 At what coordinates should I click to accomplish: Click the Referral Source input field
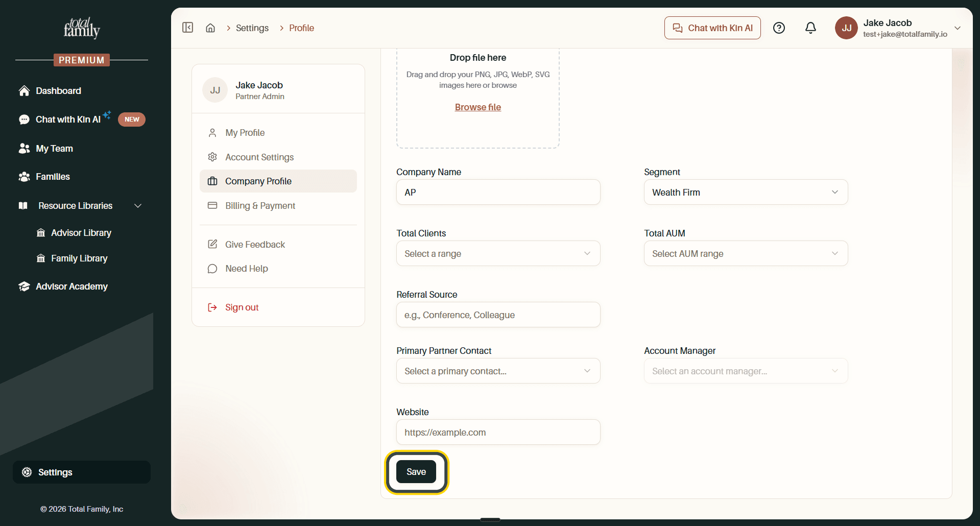point(498,315)
